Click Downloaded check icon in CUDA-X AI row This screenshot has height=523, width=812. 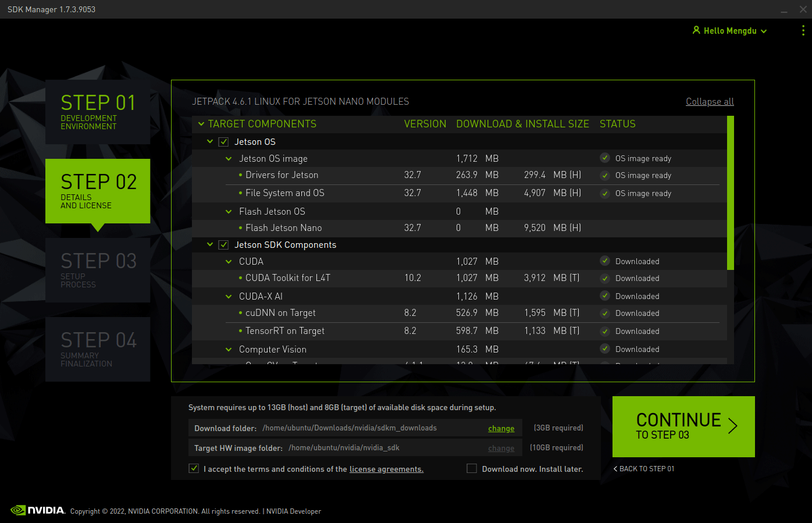coord(605,296)
